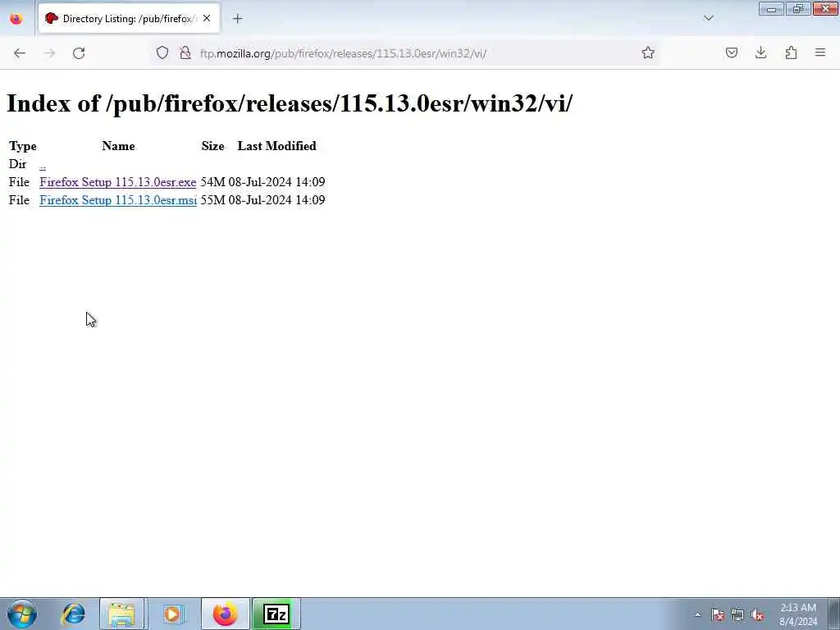Minimize the Firefox window
This screenshot has width=840, height=630.
click(x=771, y=8)
